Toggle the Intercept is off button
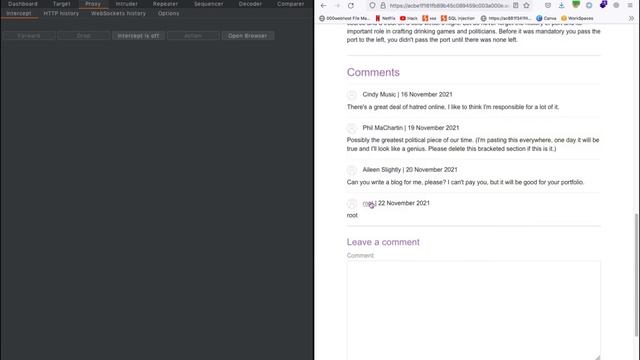This screenshot has width=640, height=360. [x=138, y=36]
